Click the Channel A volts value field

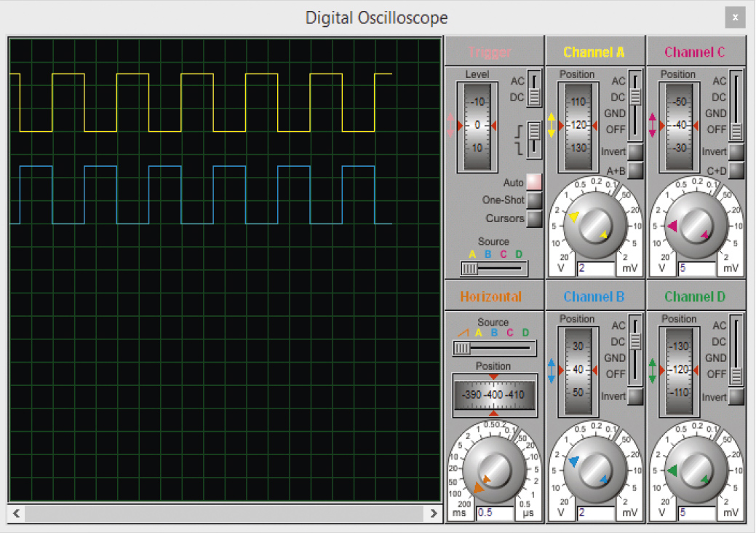click(596, 268)
